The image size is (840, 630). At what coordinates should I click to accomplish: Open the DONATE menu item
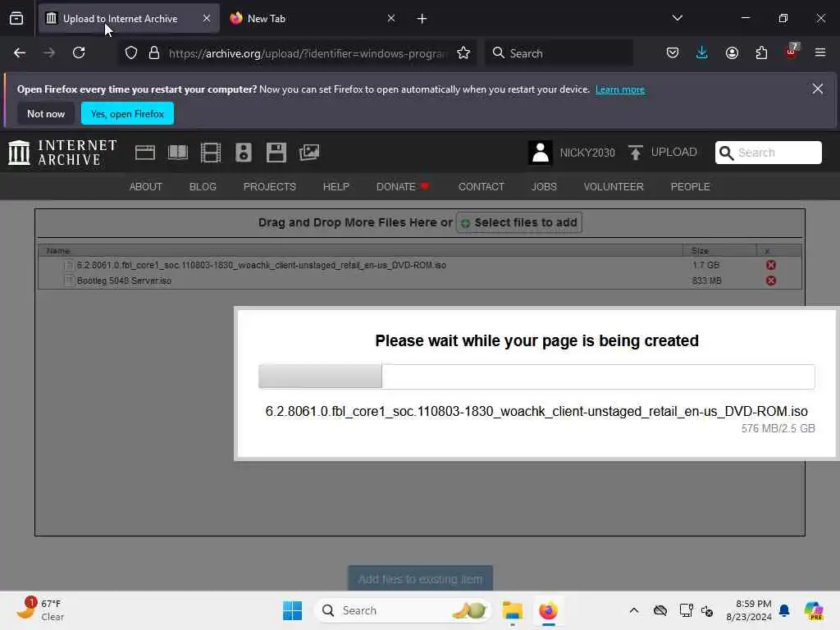(403, 187)
